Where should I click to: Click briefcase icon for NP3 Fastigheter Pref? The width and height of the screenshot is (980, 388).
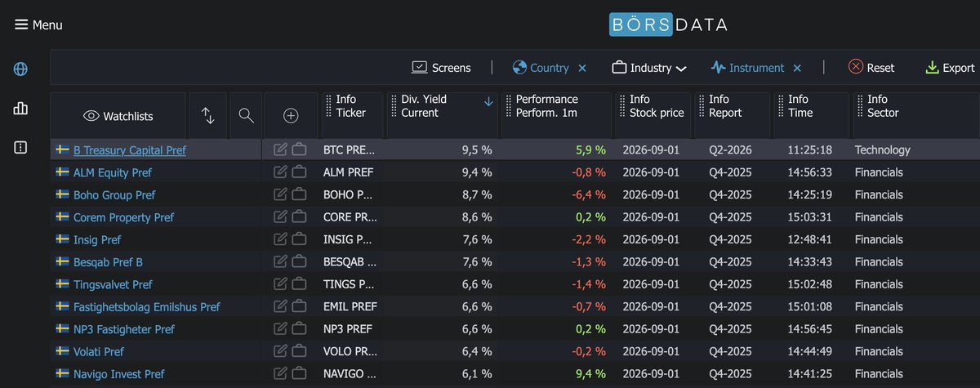coord(299,329)
